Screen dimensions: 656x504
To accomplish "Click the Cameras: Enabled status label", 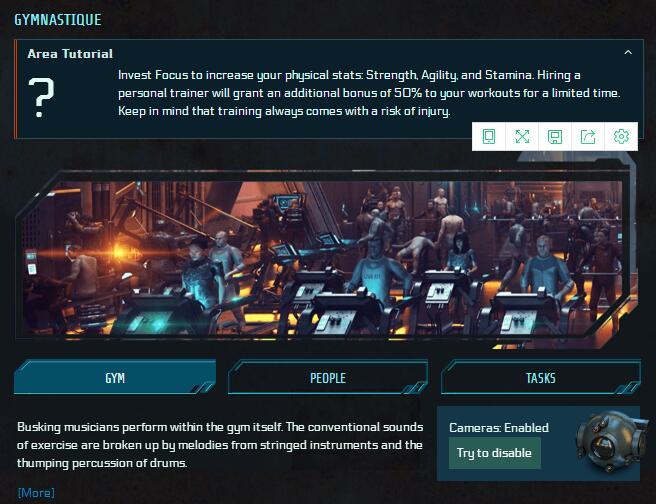I will (499, 427).
